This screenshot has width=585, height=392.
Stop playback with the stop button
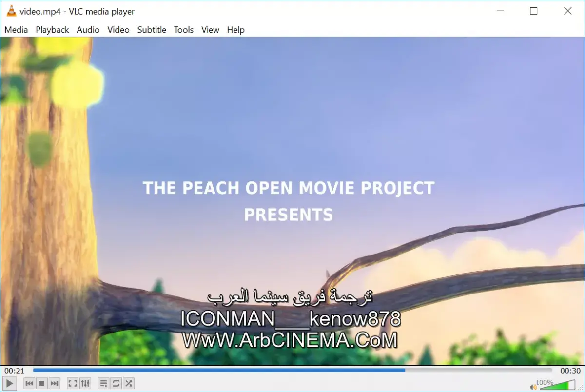click(x=42, y=383)
